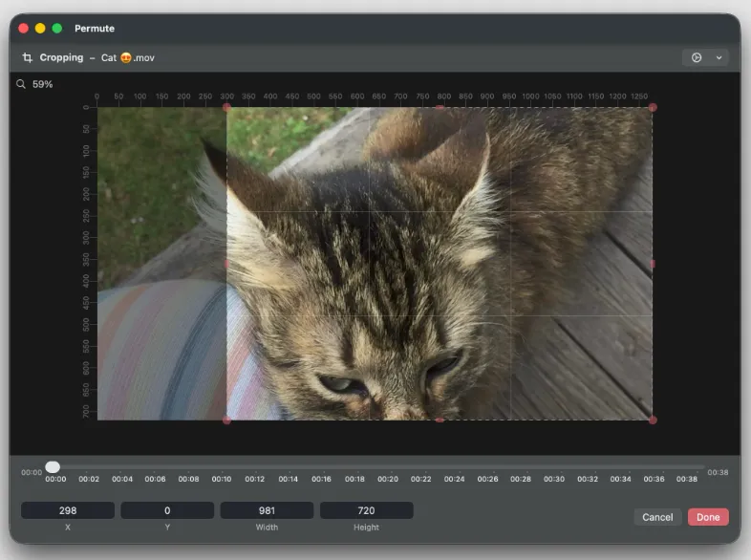Click the Height field showing 720

tap(366, 510)
